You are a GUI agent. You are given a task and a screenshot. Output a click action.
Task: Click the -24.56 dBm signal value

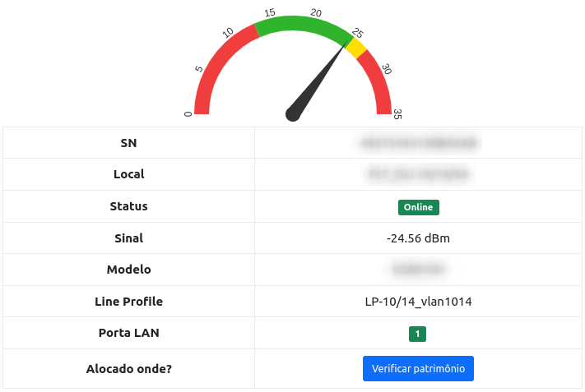pyautogui.click(x=418, y=238)
